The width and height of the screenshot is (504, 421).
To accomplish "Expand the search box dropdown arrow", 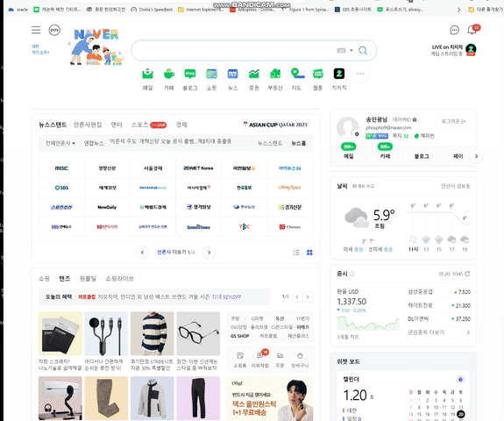I will click(351, 51).
